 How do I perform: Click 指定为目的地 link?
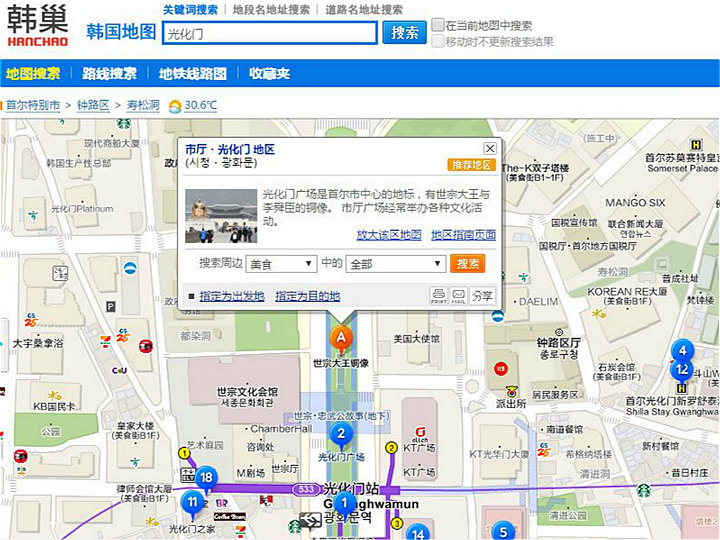[308, 297]
